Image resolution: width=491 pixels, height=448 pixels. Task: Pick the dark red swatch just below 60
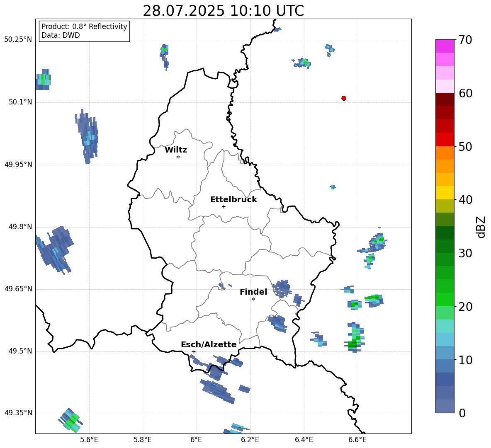(445, 99)
